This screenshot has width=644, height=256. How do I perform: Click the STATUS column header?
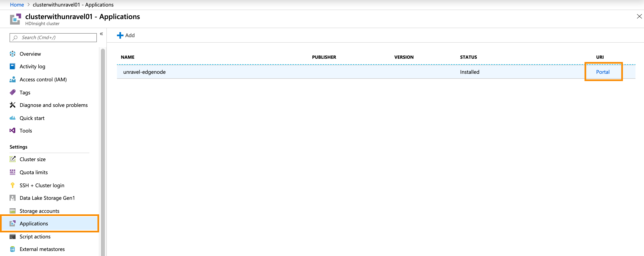point(468,57)
